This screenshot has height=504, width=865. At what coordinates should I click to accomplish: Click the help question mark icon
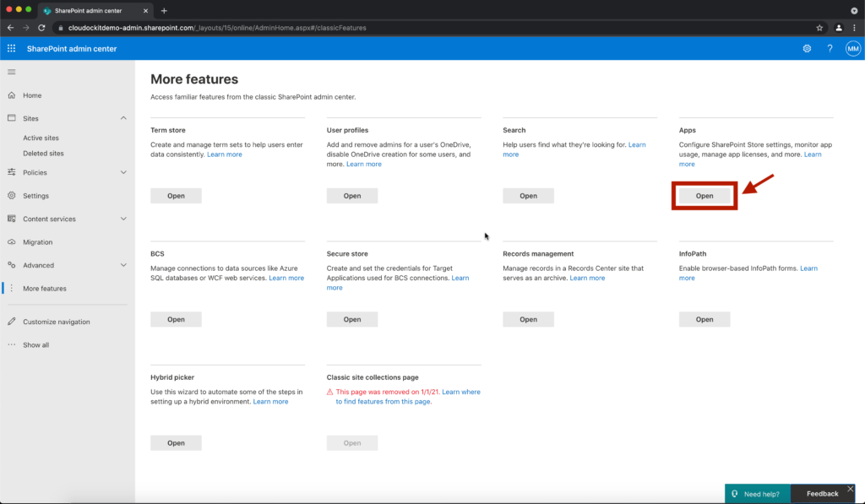tap(830, 48)
